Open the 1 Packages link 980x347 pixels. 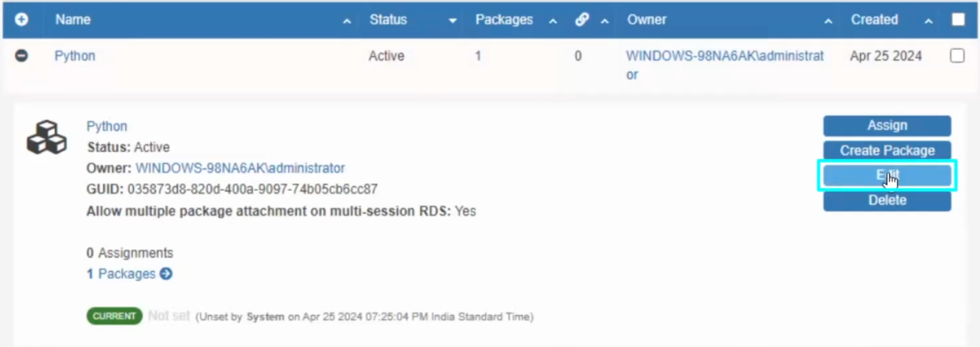pos(121,274)
